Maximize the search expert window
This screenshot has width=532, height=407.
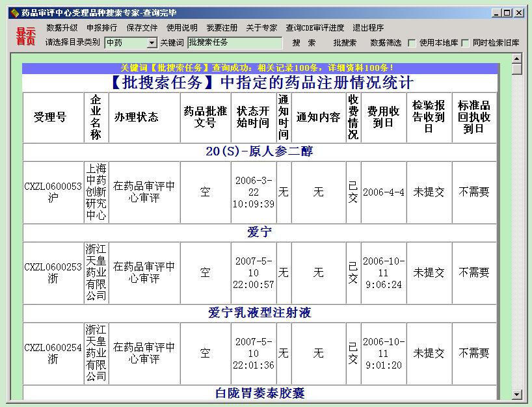coord(507,13)
